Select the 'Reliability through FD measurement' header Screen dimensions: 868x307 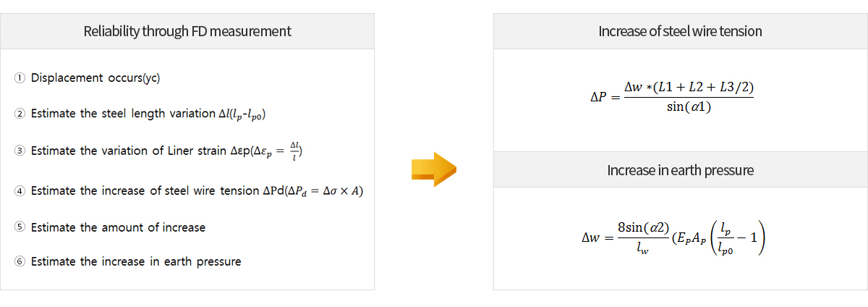pos(187,31)
